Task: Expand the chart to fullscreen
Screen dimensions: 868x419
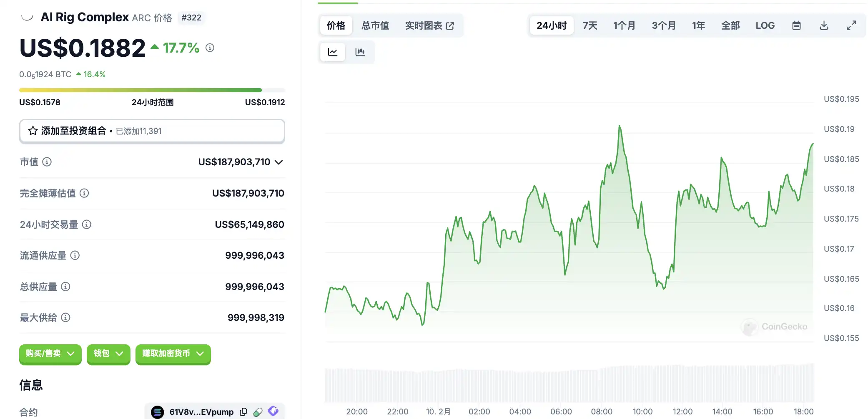Action: (x=851, y=25)
